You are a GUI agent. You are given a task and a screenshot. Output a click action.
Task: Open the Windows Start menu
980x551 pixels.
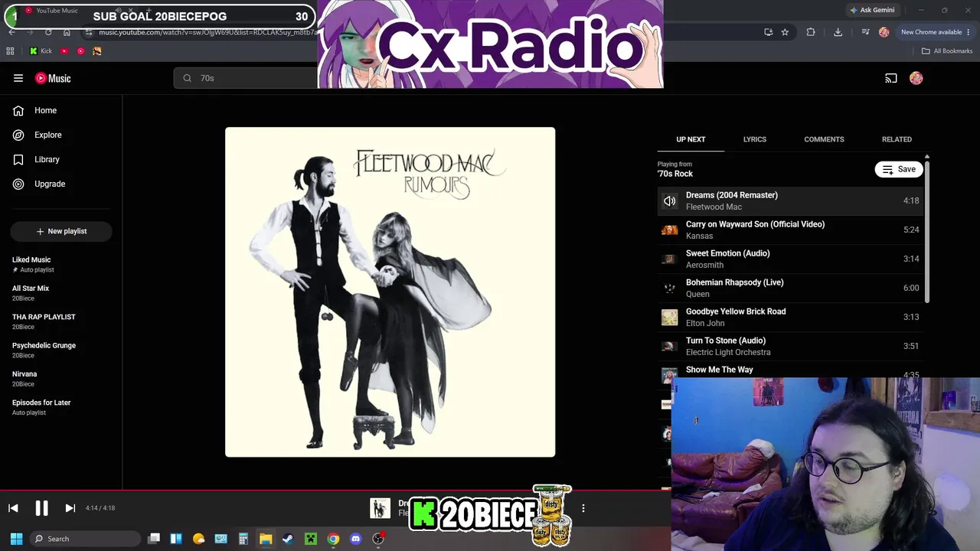(x=16, y=539)
